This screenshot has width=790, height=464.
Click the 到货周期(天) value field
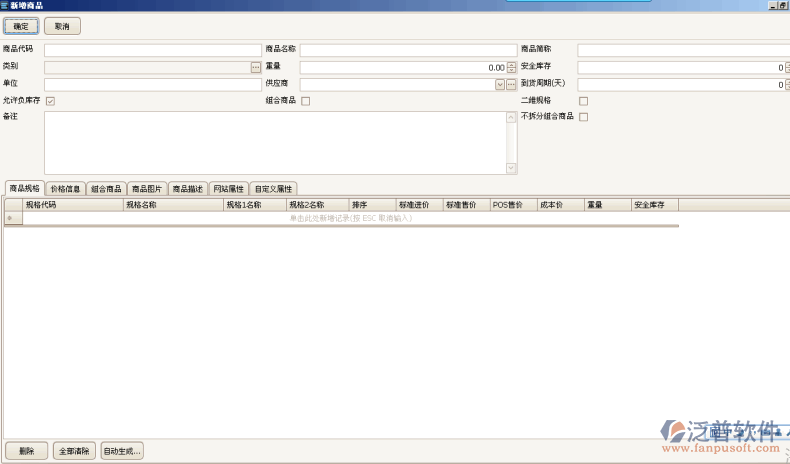tap(681, 85)
